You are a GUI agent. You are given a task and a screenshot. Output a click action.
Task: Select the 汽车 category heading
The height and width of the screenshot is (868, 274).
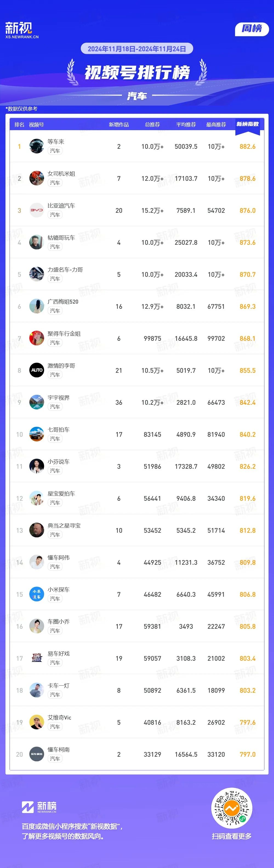(137, 96)
